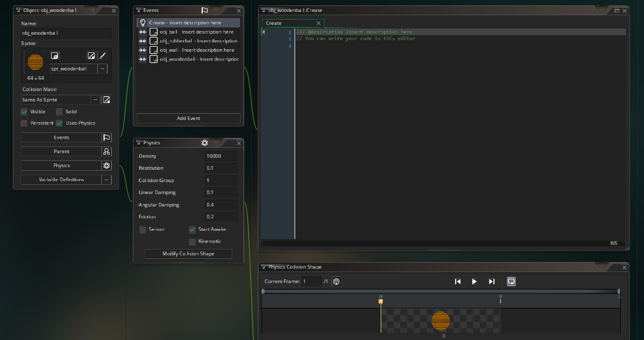
Task: Open the Edit Sprite icon beside the brush
Action: click(91, 55)
